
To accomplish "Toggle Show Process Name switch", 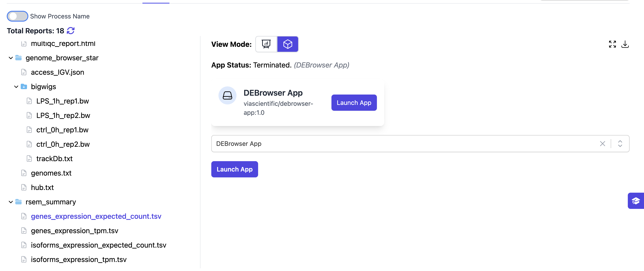I will 17,16.
